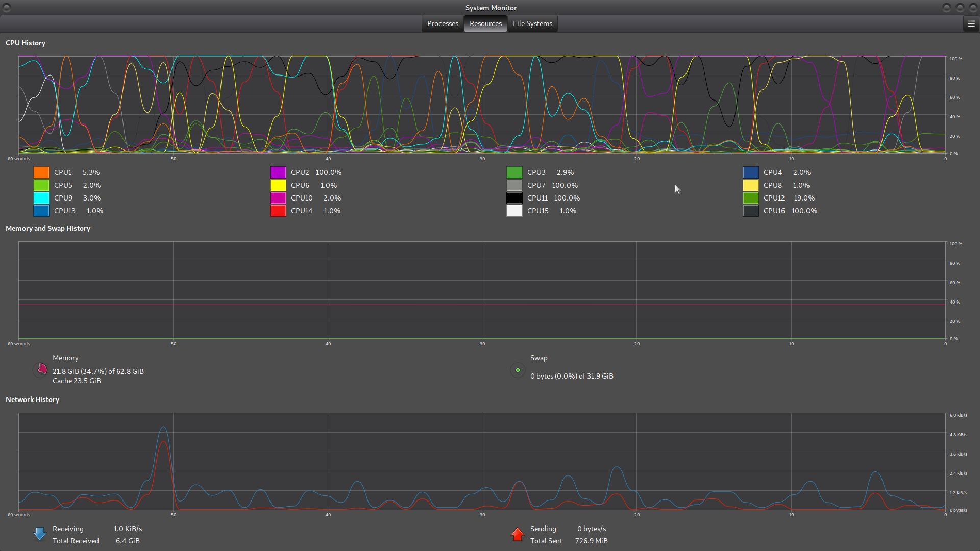This screenshot has height=551, width=980.
Task: Change the purple CPU2 color swatch
Action: (x=278, y=173)
